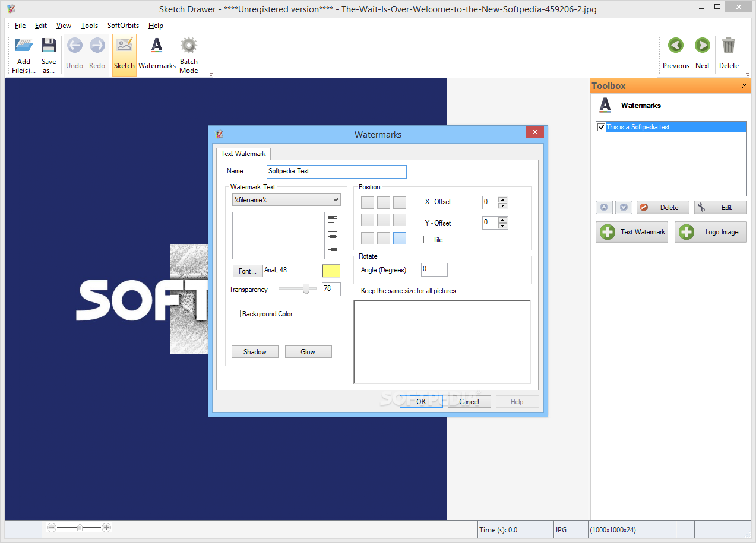Set position to top-right grid cell

400,202
